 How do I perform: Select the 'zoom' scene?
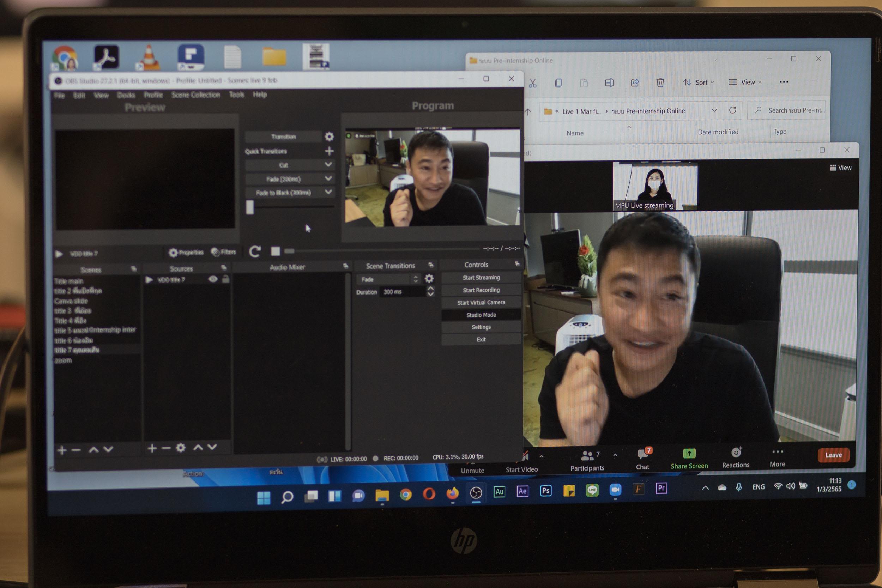[x=63, y=360]
